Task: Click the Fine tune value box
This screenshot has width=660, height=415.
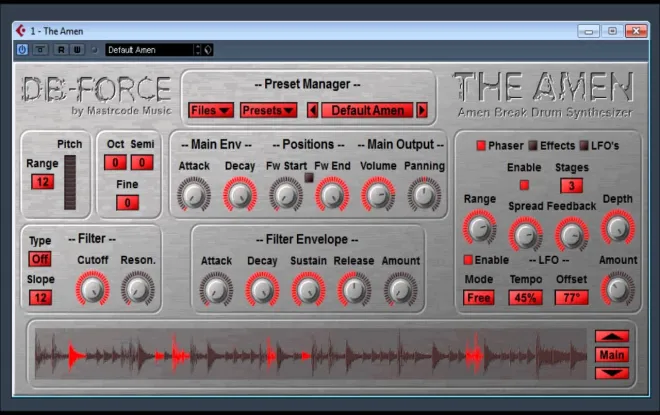Action: tap(127, 203)
